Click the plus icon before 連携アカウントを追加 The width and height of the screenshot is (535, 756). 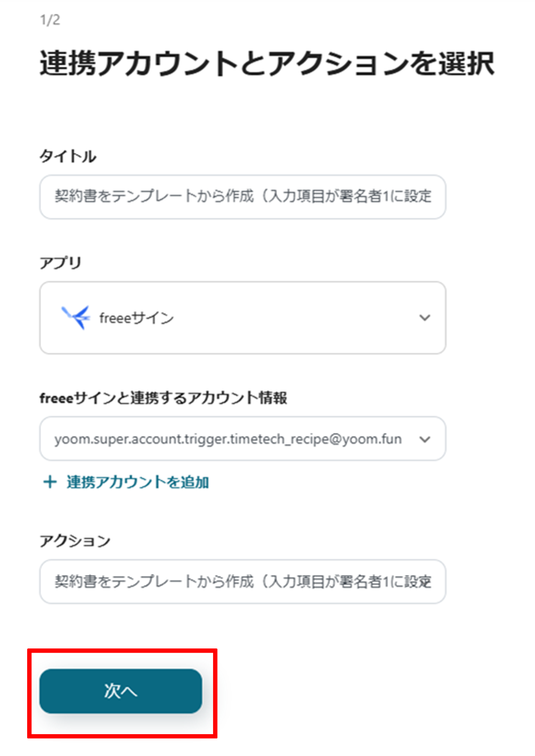pyautogui.click(x=50, y=482)
